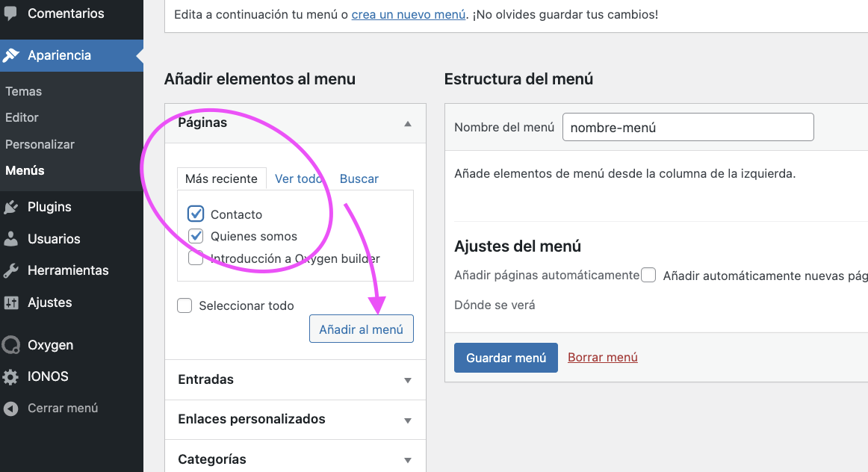Collapse the Páginas panel arrow
This screenshot has width=868, height=472.
click(407, 123)
